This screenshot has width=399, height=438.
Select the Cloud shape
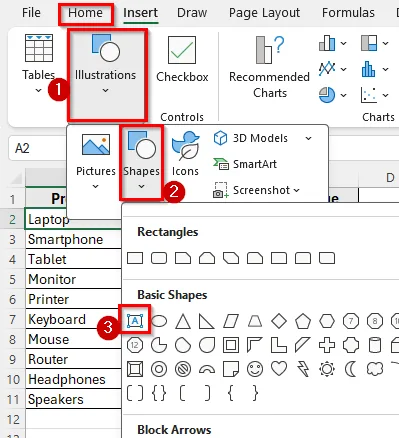(x=375, y=369)
